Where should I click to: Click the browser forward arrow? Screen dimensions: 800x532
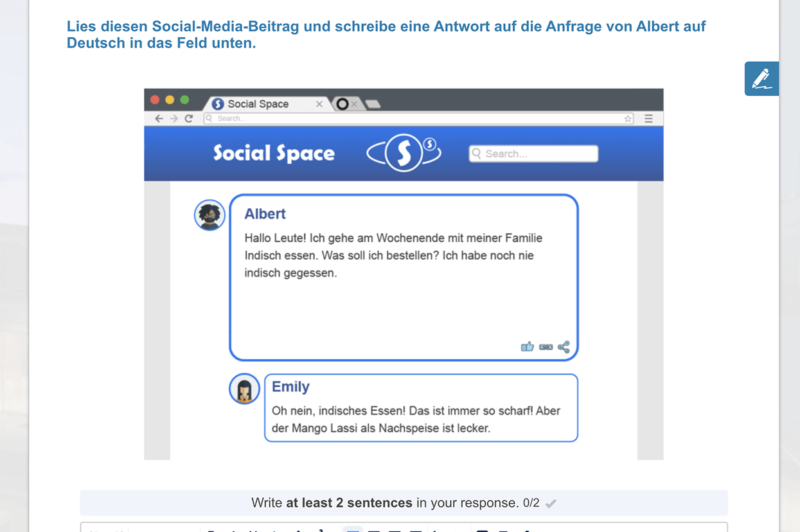(x=173, y=118)
